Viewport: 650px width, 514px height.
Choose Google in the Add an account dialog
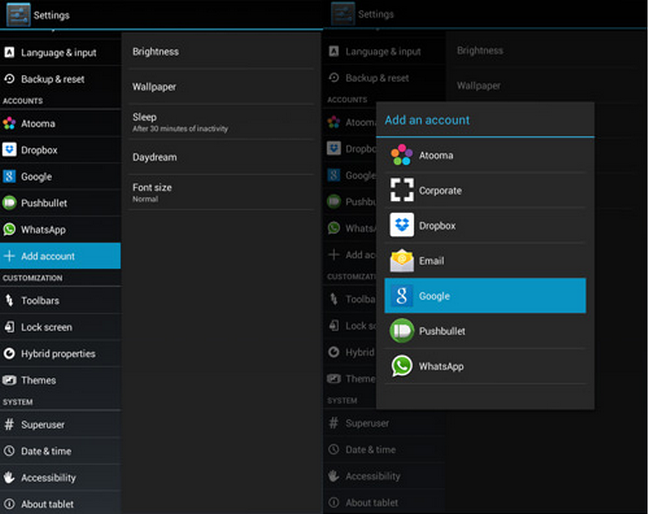coord(485,296)
